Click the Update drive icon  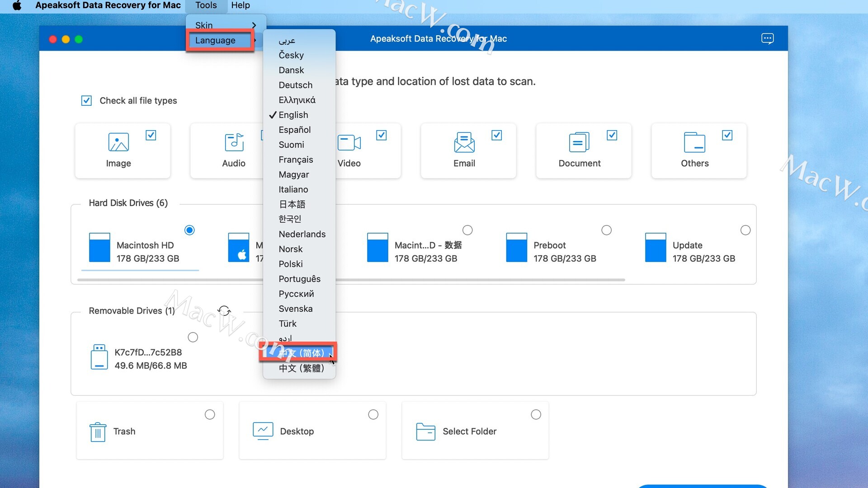(656, 248)
